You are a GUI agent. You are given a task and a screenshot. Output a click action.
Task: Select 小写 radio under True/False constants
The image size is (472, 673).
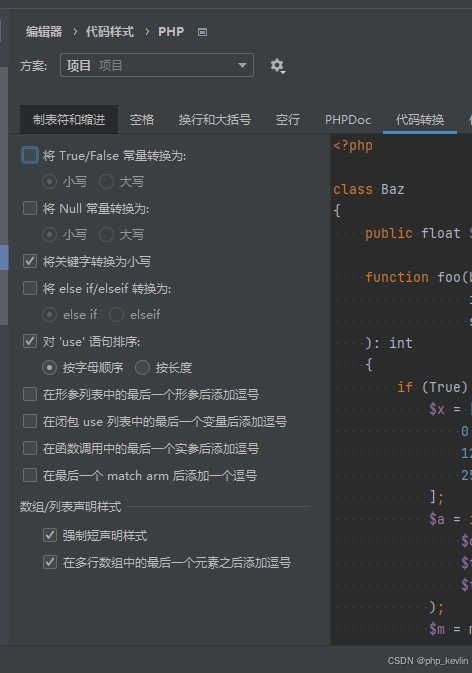(49, 182)
